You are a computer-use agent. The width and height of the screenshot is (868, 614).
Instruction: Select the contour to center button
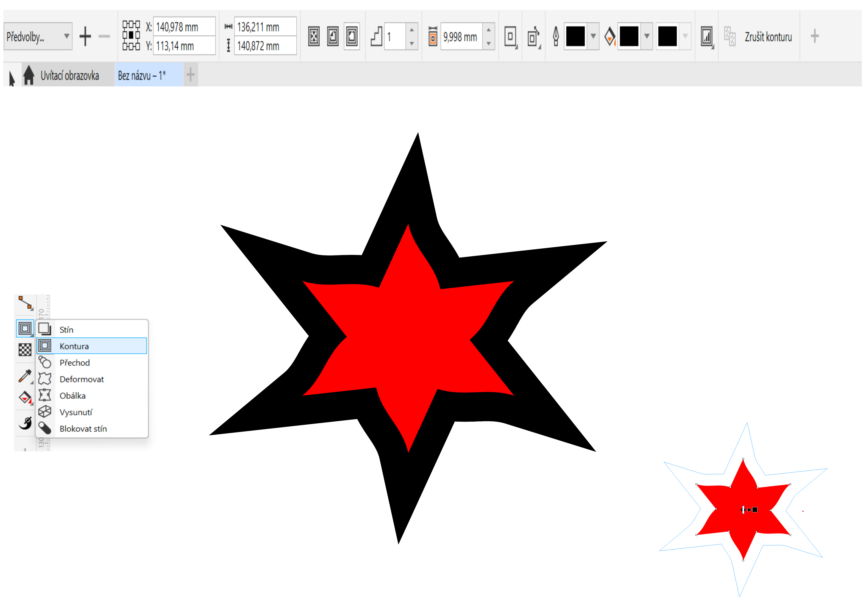[313, 37]
